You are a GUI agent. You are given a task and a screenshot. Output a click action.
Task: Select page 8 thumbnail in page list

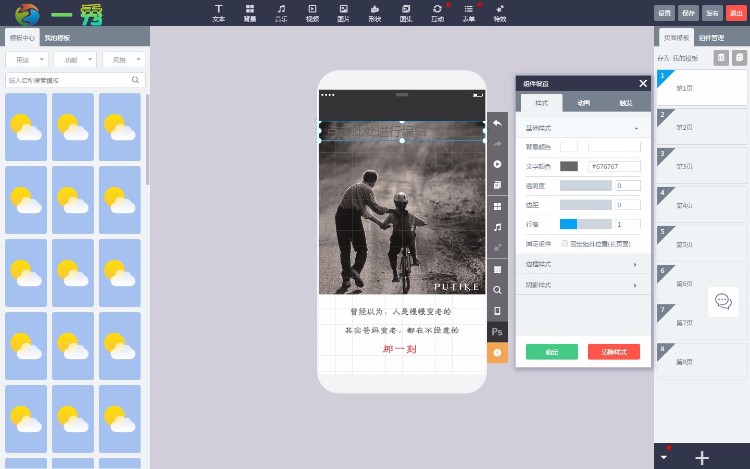(x=701, y=361)
